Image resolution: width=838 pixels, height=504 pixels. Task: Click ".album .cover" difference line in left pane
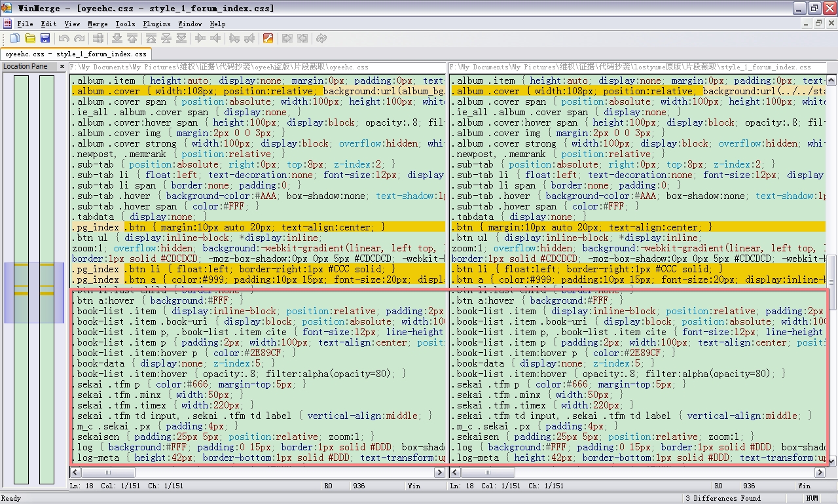point(257,91)
